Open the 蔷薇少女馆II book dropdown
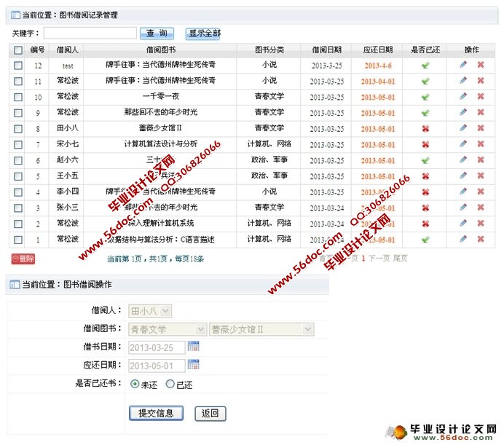The width and height of the screenshot is (504, 445). coord(261,329)
